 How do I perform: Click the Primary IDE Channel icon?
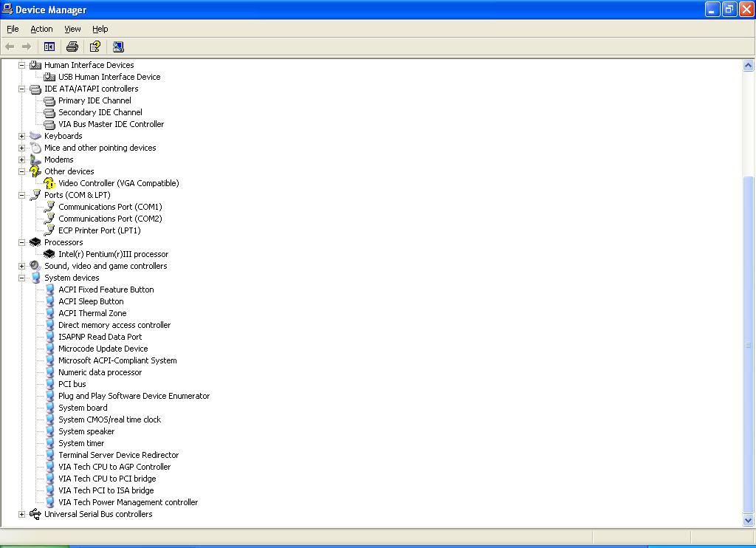pyautogui.click(x=49, y=100)
